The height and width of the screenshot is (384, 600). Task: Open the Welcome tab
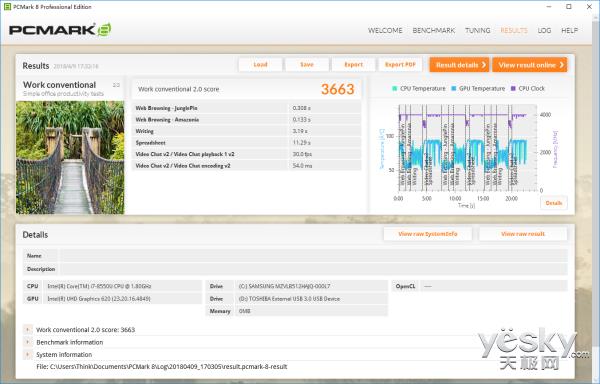tap(385, 31)
